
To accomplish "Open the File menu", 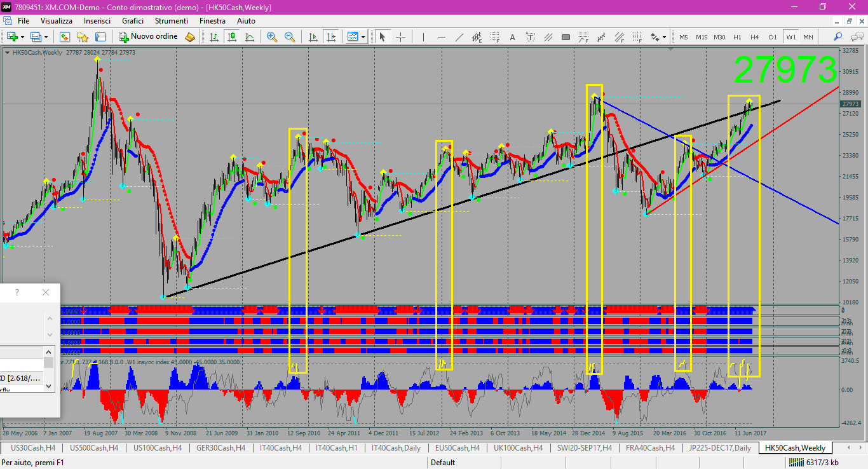I will click(x=24, y=21).
